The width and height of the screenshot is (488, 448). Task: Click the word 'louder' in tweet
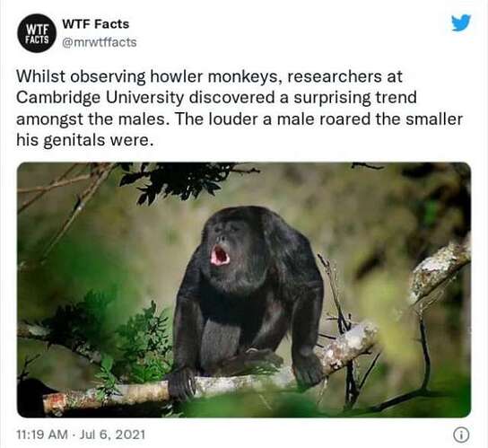click(x=233, y=119)
